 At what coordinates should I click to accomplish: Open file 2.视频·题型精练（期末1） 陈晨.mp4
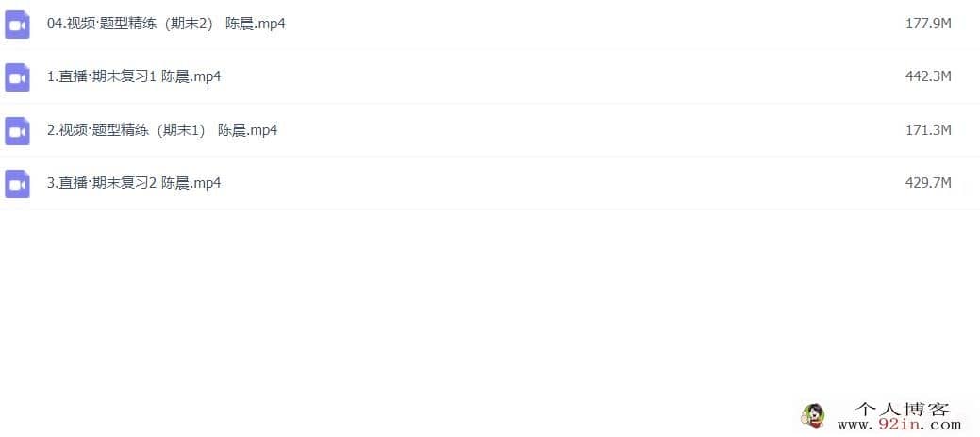click(162, 130)
